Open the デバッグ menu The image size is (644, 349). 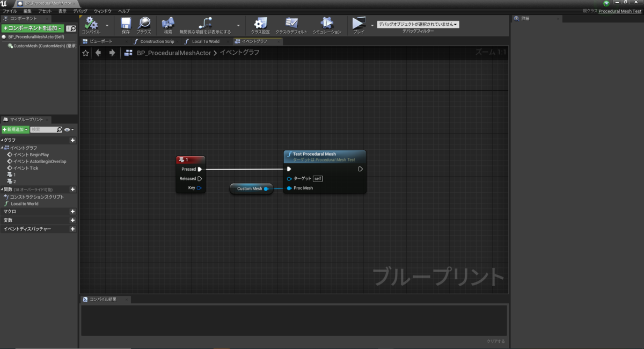coord(80,11)
